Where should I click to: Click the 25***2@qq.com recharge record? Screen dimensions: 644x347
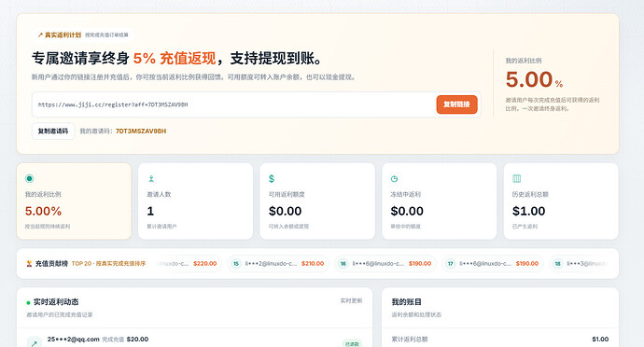coord(194,341)
